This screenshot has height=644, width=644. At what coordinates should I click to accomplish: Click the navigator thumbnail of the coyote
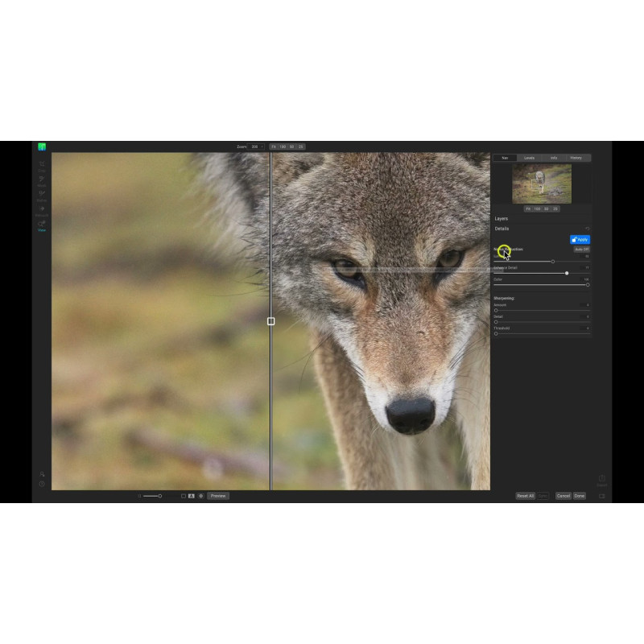coord(542,184)
